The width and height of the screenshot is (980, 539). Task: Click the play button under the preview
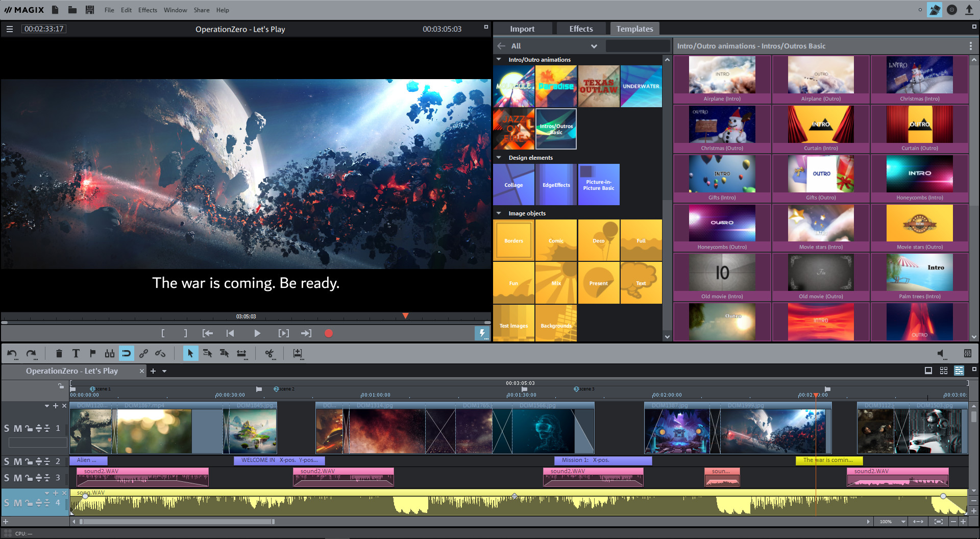coord(257,333)
